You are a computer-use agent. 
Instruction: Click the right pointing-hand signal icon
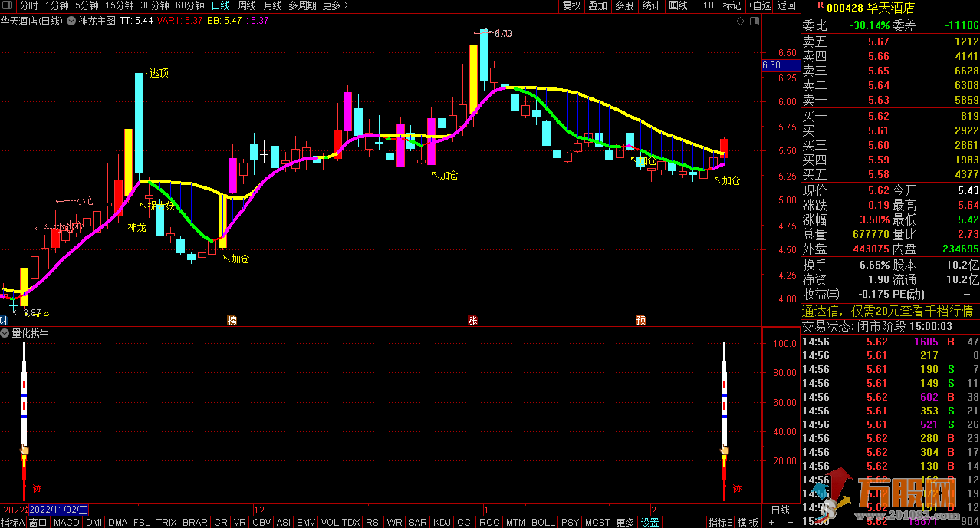(723, 450)
